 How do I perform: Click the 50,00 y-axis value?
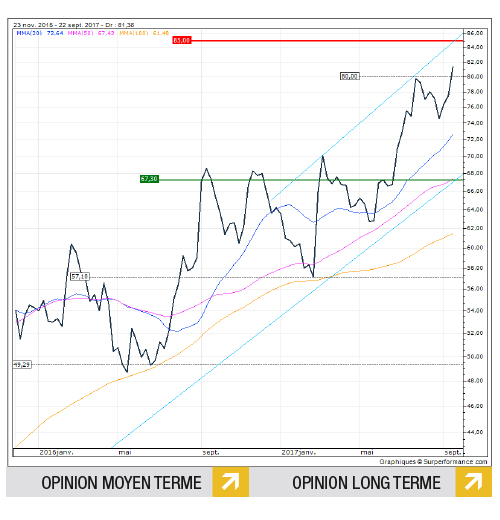(x=475, y=357)
